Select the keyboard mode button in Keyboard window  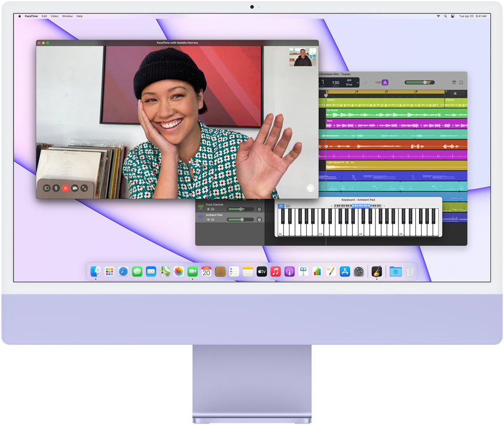pos(281,206)
